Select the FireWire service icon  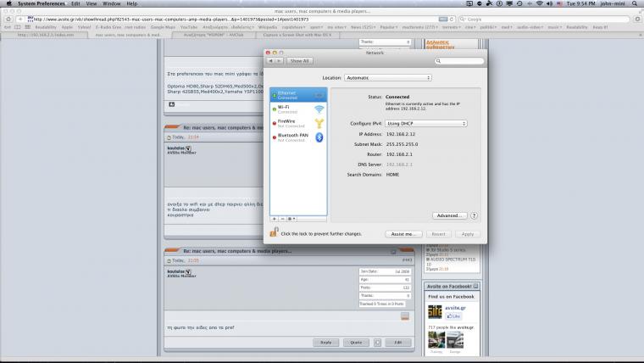(320, 123)
